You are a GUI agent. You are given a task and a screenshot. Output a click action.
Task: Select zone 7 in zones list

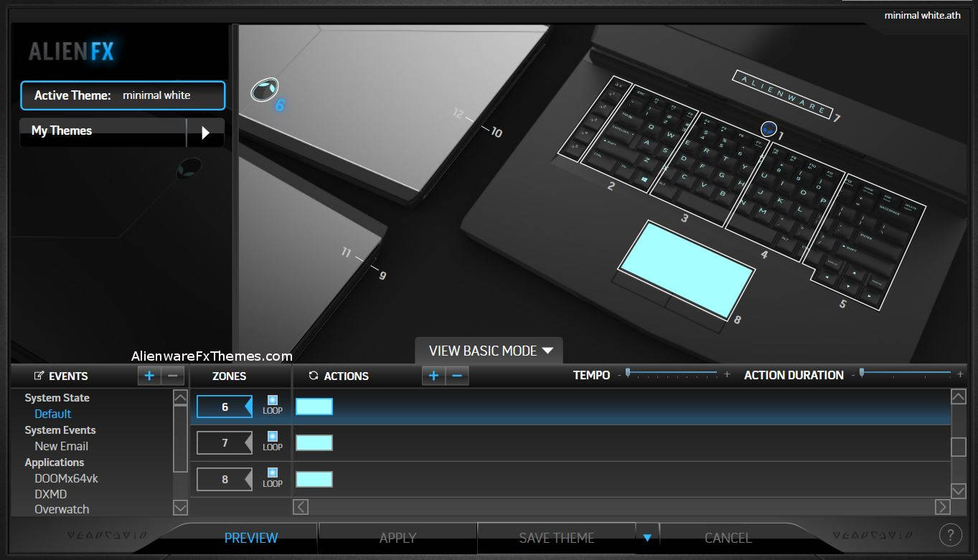[x=225, y=442]
